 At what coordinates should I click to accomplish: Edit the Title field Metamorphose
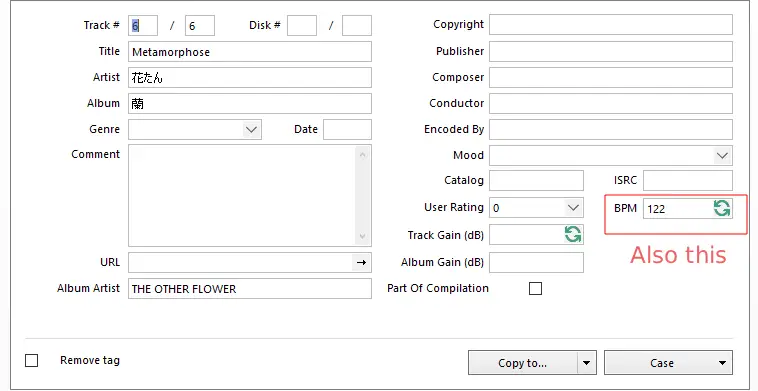click(250, 52)
